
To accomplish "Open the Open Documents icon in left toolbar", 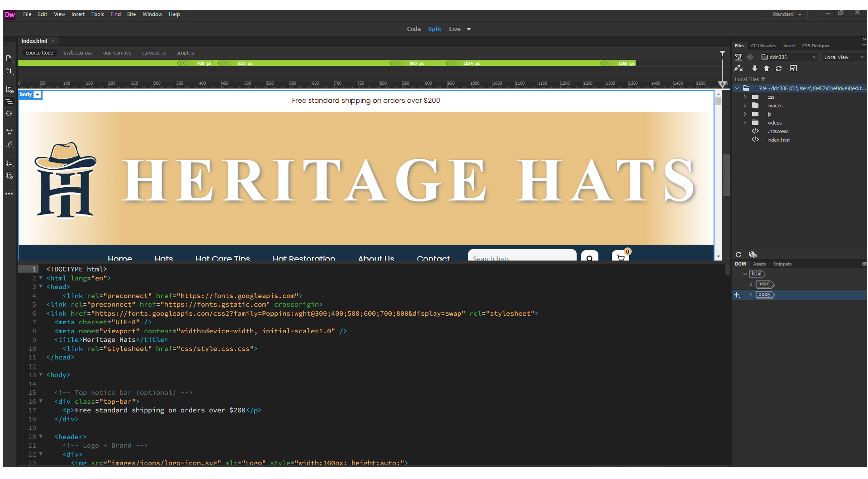I will click(x=9, y=59).
